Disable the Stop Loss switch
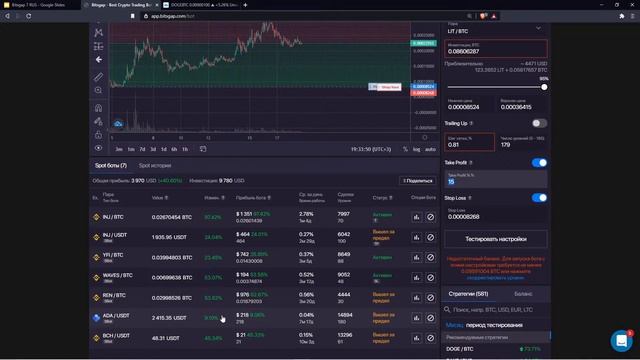The image size is (640, 360). tap(539, 198)
